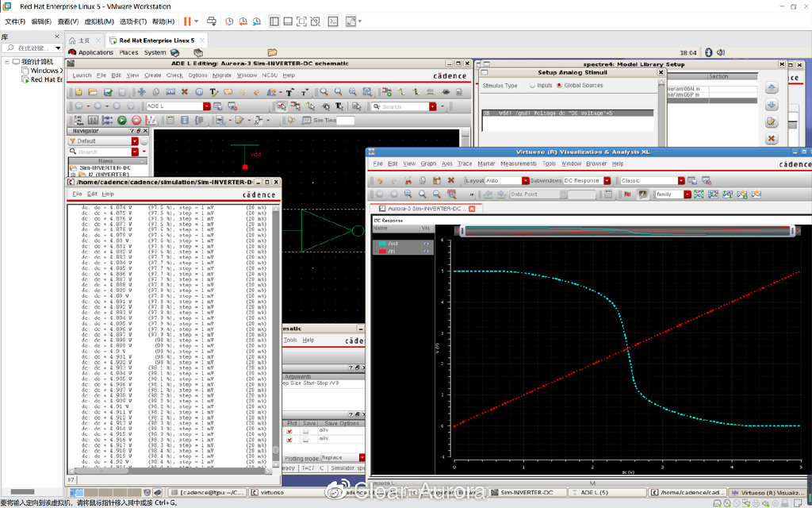Click the scissors cut icon in Visualization toolbar
The image size is (812, 508).
click(x=408, y=181)
